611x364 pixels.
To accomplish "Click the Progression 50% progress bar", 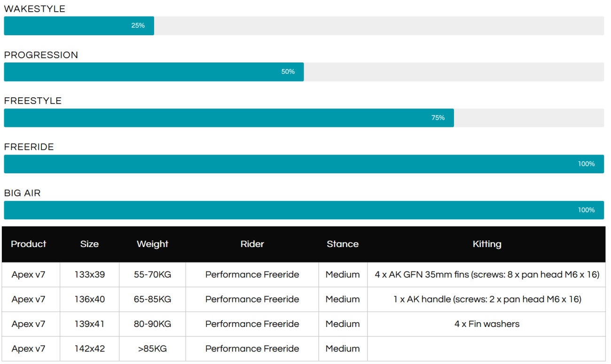I will 154,72.
